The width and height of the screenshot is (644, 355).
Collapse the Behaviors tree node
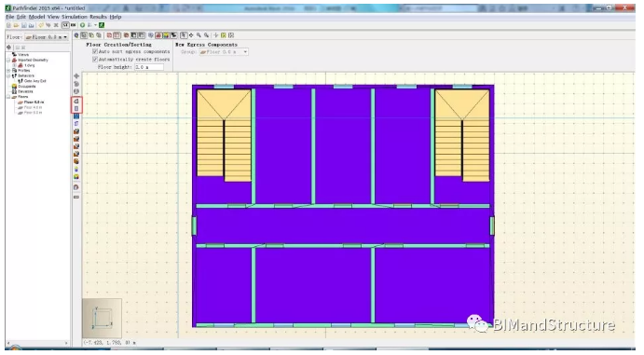coord(7,75)
